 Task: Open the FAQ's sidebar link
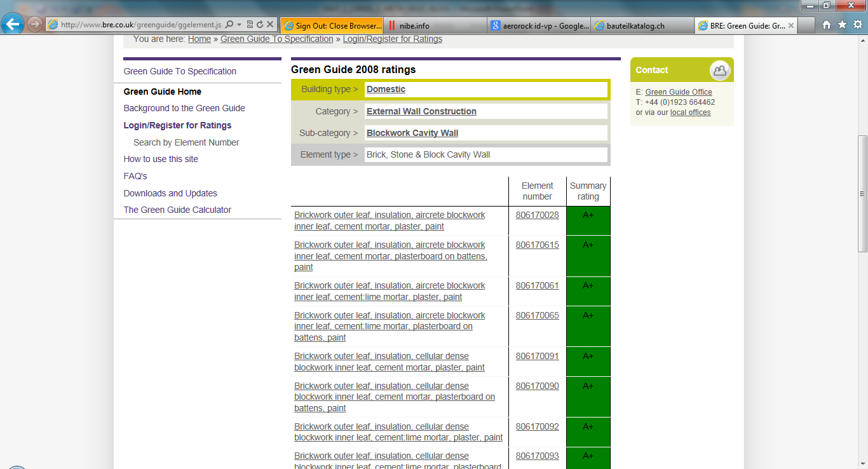(135, 176)
